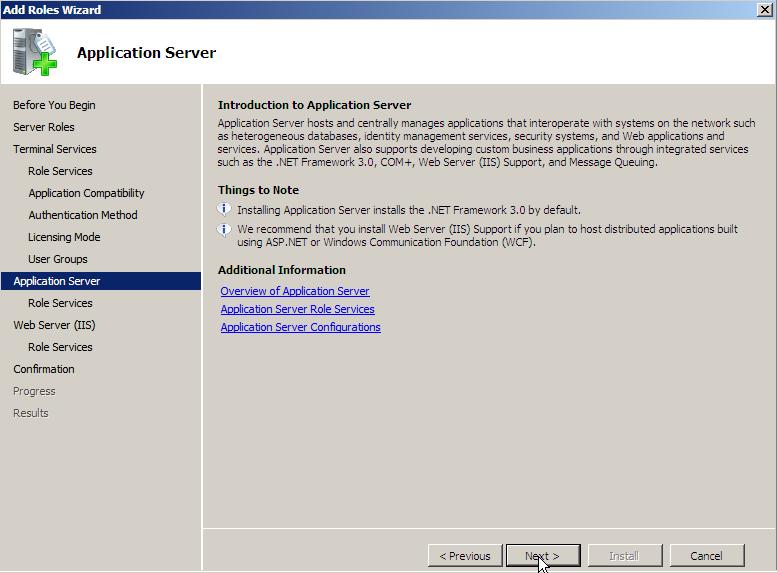This screenshot has width=777, height=573.
Task: Click the Additional Information heading
Action: [x=281, y=270]
